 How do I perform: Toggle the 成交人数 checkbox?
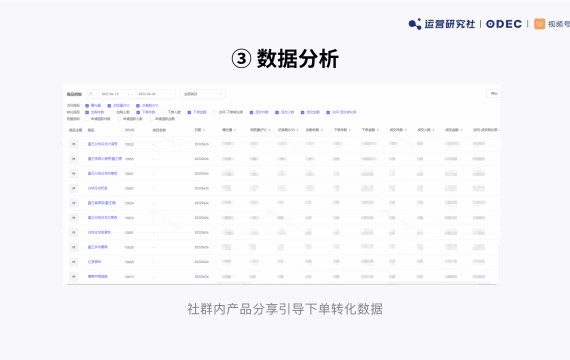(277, 112)
